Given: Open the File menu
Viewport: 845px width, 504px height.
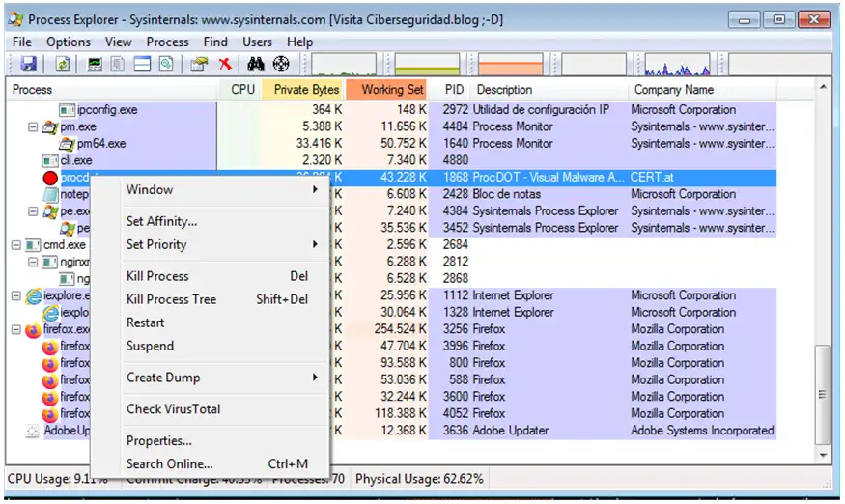Looking at the screenshot, I should [22, 42].
